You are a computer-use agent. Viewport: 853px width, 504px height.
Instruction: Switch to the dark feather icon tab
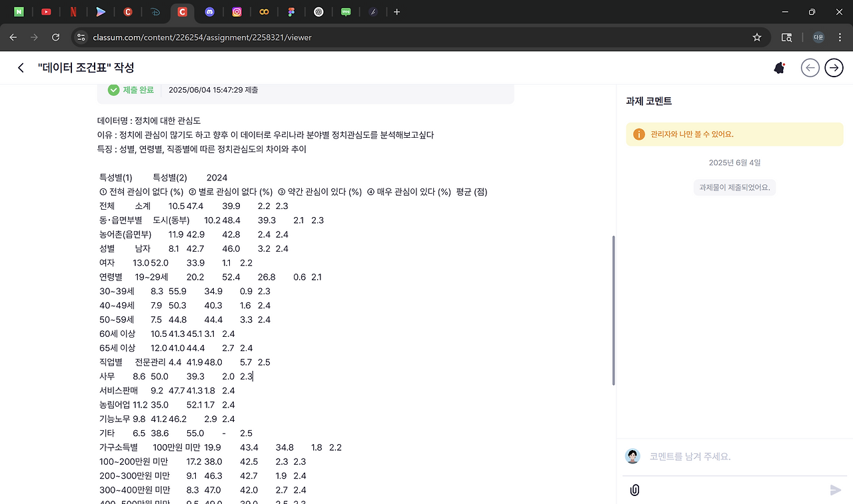373,12
